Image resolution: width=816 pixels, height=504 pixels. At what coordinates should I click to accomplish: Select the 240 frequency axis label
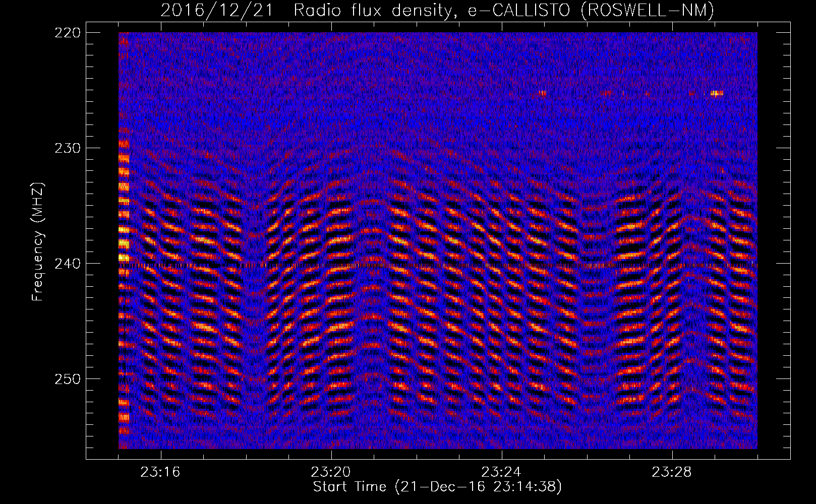pos(67,264)
